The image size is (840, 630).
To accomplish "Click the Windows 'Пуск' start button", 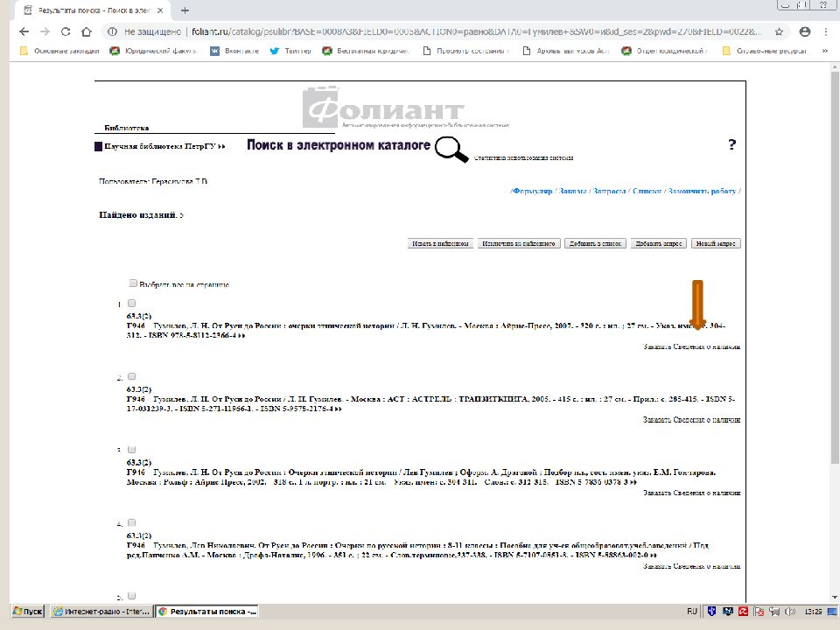I will click(x=28, y=611).
